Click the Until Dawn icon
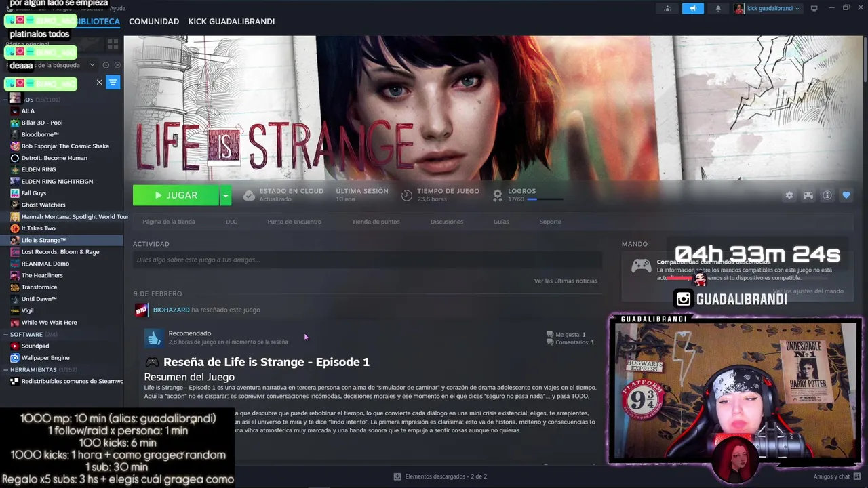 coord(15,299)
